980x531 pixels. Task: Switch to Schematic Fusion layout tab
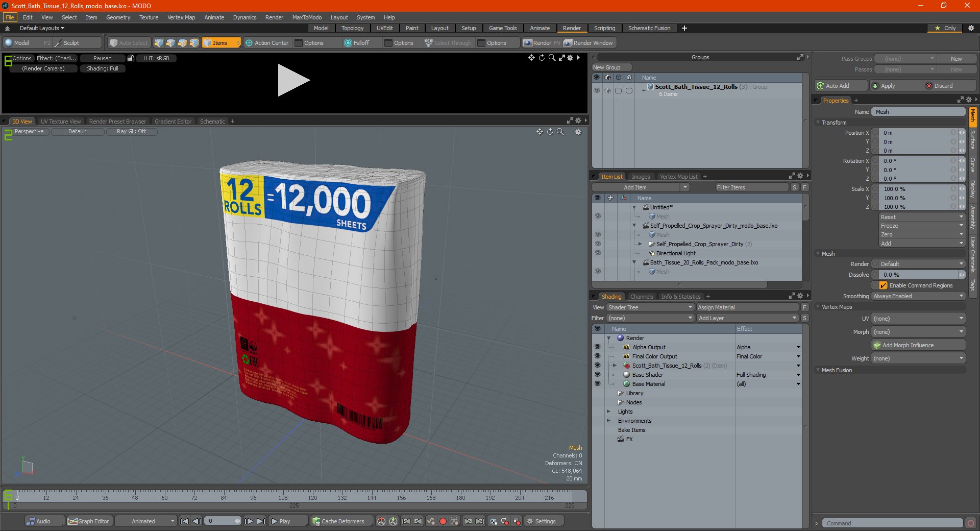[649, 28]
